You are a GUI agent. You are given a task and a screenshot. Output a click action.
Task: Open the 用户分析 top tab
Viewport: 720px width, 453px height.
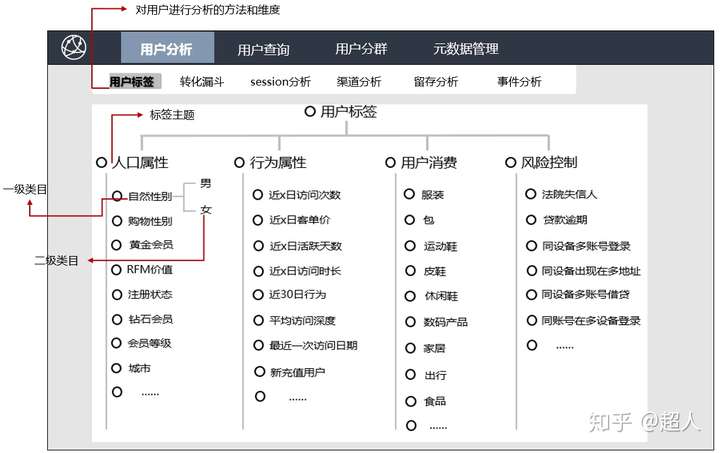coord(167,48)
